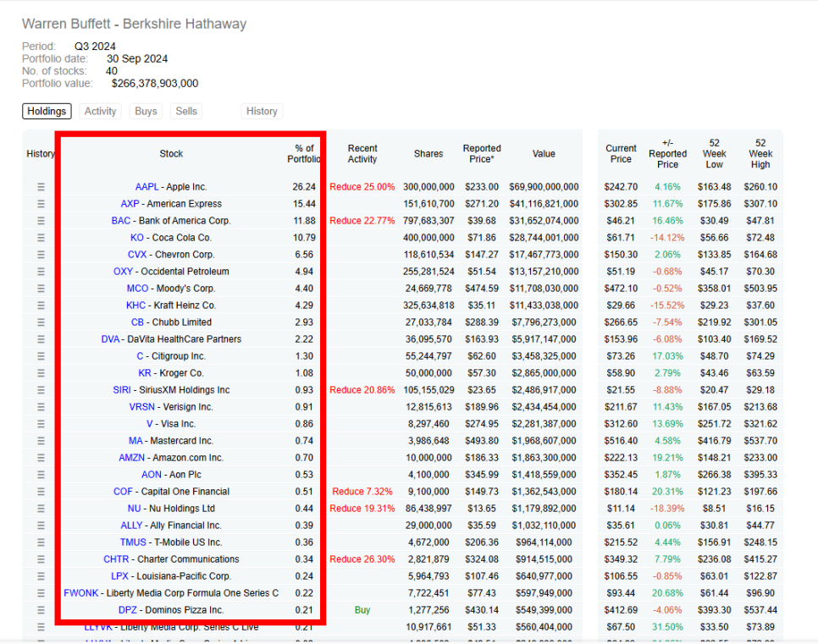Open the History tab

click(262, 111)
